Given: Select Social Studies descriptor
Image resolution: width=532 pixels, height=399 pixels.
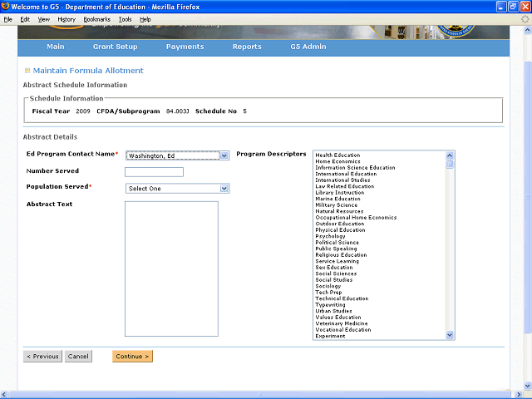Looking at the screenshot, I should (x=334, y=280).
